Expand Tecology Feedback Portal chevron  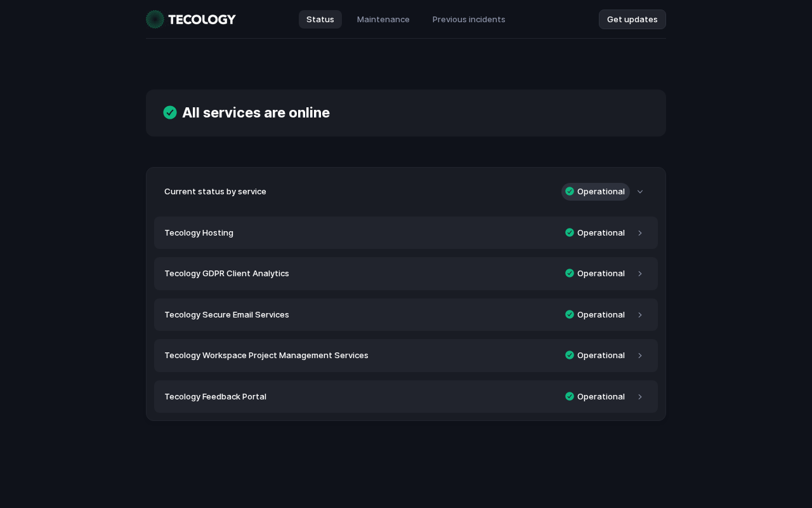pos(640,397)
